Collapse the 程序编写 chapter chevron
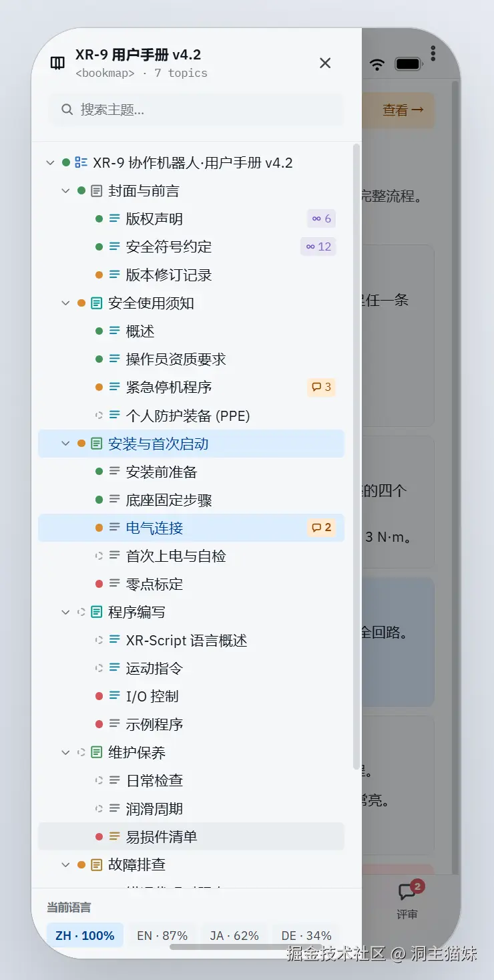494x980 pixels. click(x=65, y=612)
